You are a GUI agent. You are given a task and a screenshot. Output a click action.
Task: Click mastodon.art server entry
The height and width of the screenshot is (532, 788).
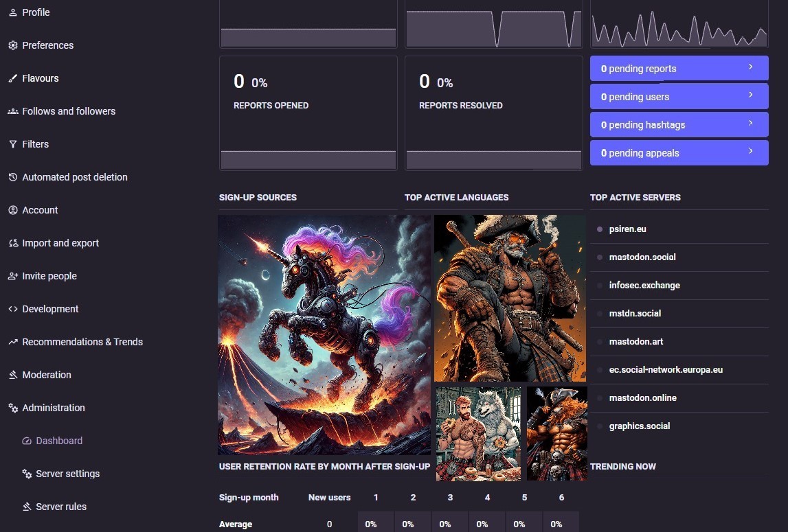click(x=635, y=342)
